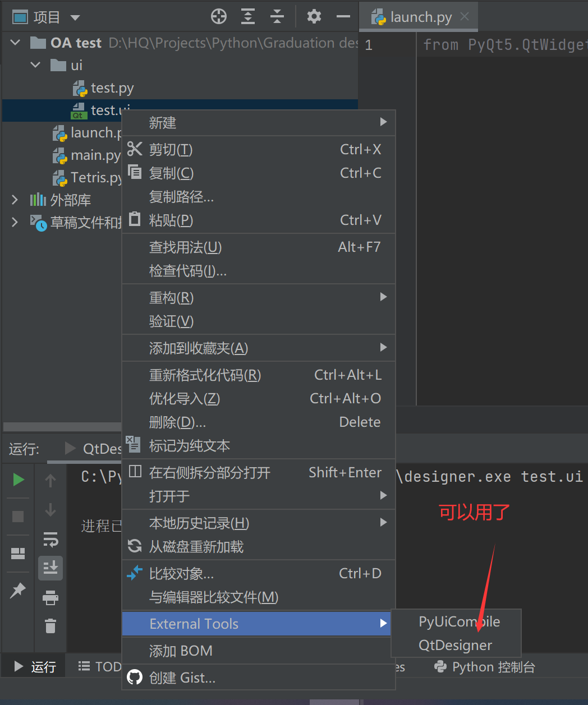This screenshot has height=705, width=588.
Task: Click the locate file crosshair icon
Action: (218, 16)
